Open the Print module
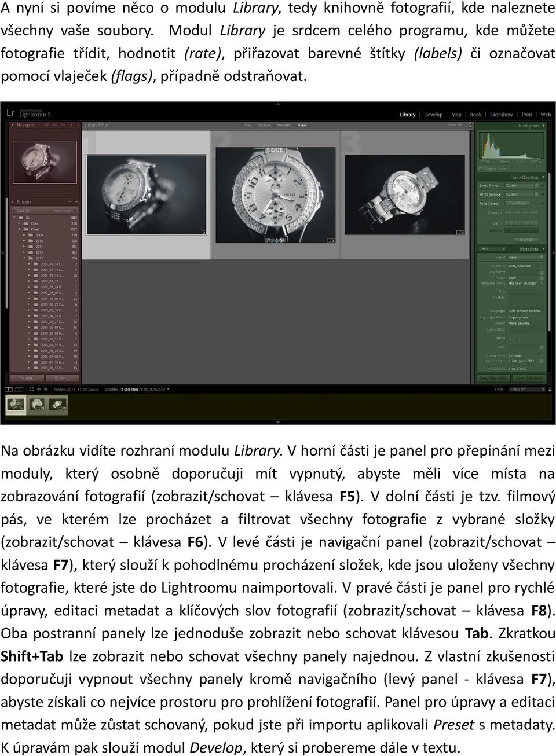The width and height of the screenshot is (556, 756). coord(526,115)
